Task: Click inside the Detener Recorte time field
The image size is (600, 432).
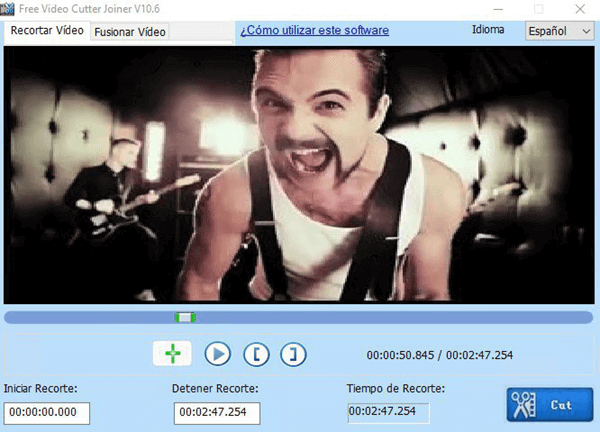Action: pyautogui.click(x=216, y=412)
